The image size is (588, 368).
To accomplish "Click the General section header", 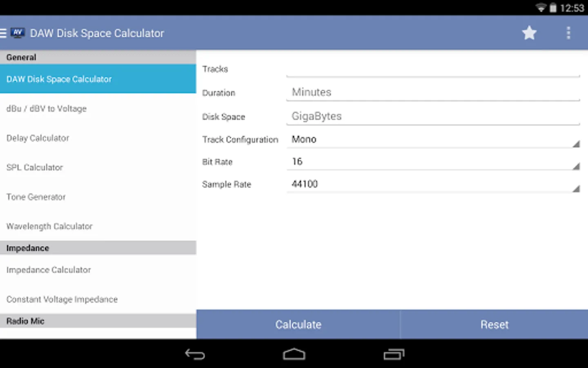I will 98,57.
